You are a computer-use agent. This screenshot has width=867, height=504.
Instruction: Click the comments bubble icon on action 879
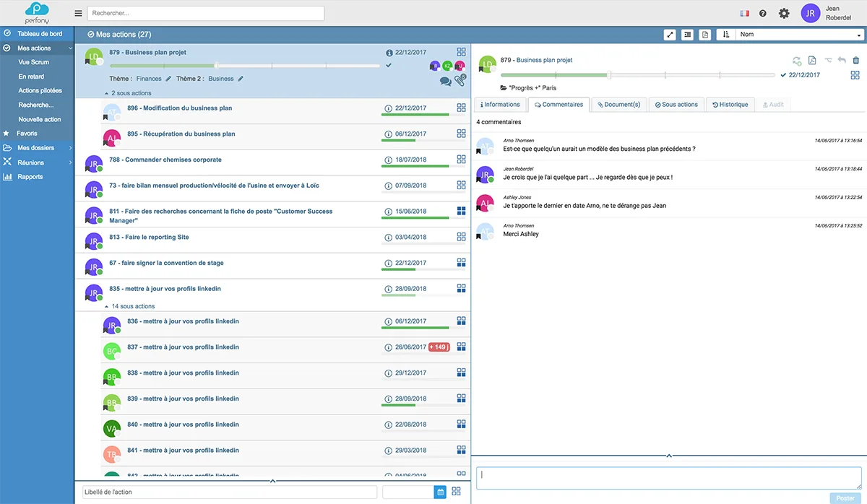[446, 82]
